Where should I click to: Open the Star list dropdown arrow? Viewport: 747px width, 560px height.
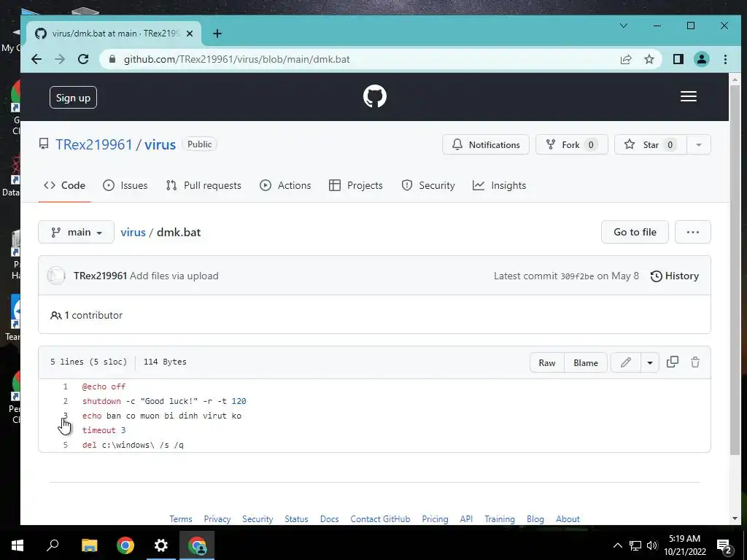(x=698, y=145)
